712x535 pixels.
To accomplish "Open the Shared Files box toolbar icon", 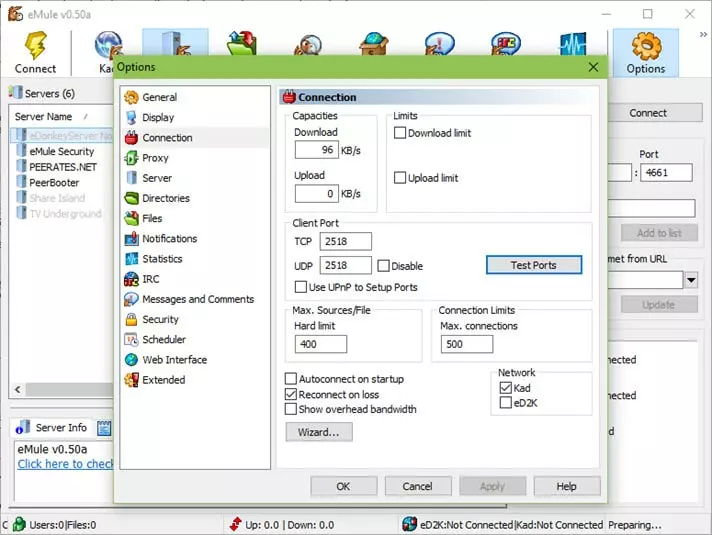I will click(x=374, y=44).
